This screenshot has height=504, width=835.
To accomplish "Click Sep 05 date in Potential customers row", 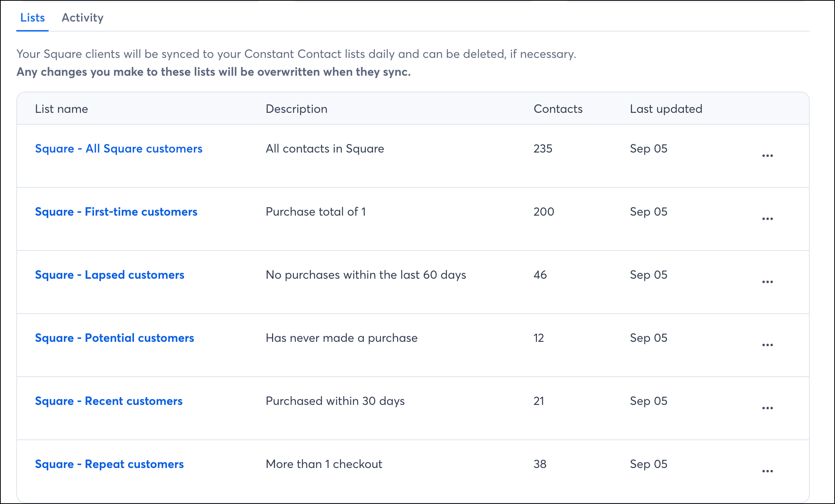I will [648, 338].
